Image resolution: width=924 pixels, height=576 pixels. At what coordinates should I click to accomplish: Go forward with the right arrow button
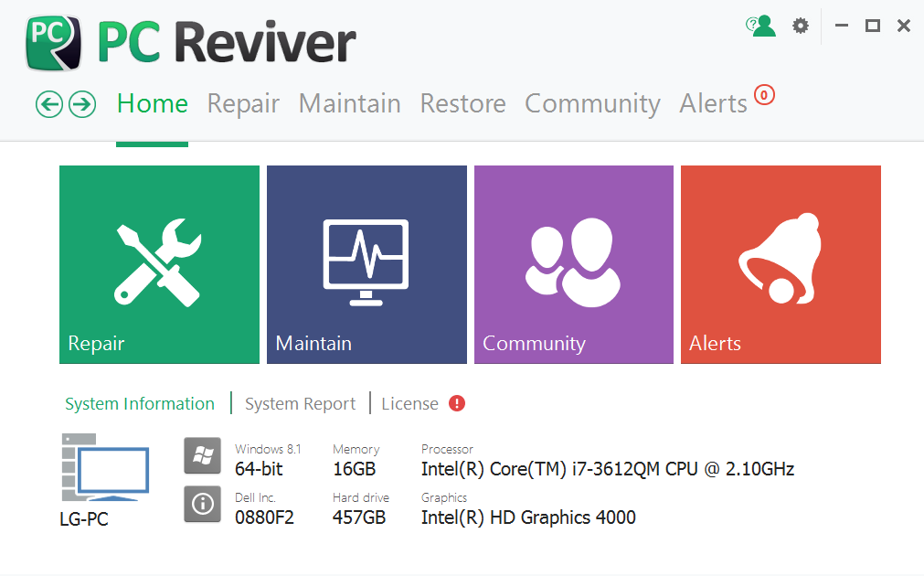point(82,104)
